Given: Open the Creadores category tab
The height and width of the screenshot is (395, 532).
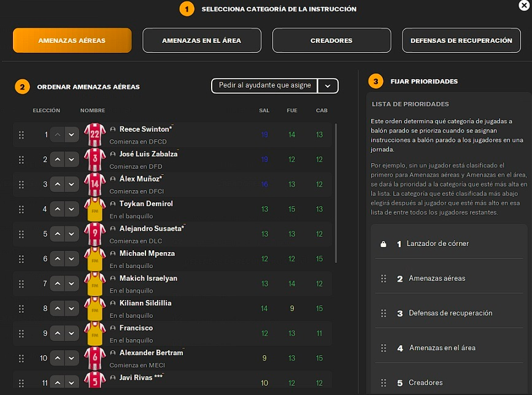Looking at the screenshot, I should point(331,40).
